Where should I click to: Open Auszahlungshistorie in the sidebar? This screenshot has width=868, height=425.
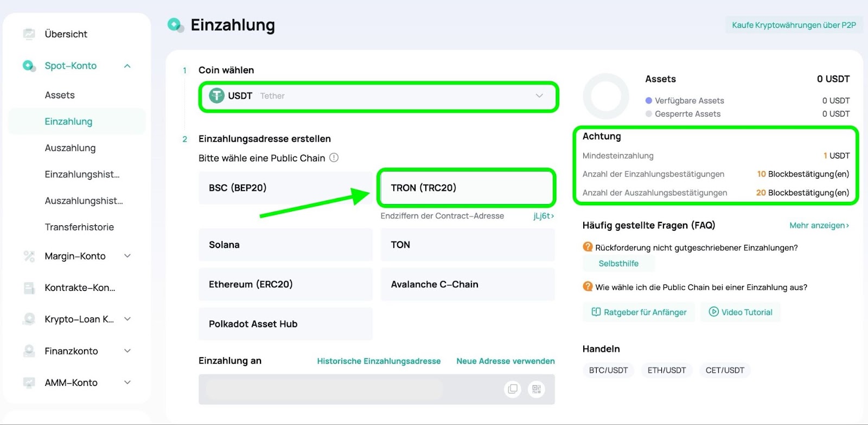click(84, 201)
